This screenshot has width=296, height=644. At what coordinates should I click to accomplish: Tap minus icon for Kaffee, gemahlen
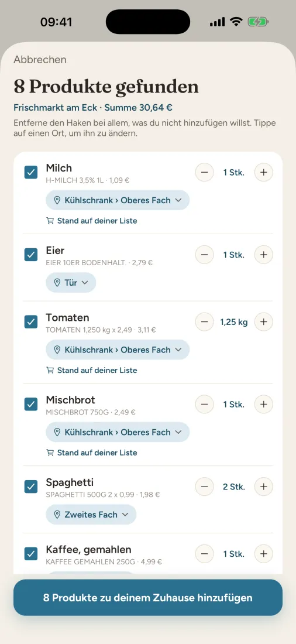(x=204, y=554)
